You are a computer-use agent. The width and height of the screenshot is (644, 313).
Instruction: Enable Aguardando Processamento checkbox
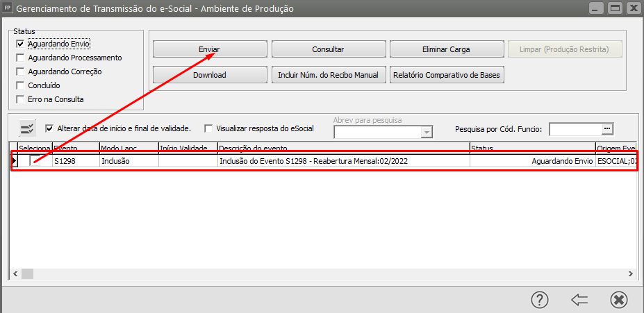19,58
